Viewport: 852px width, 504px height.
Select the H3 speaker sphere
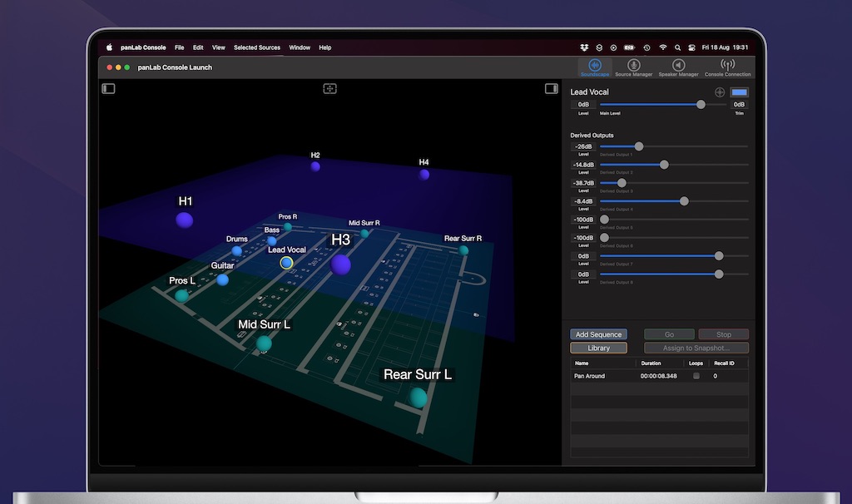pyautogui.click(x=340, y=264)
